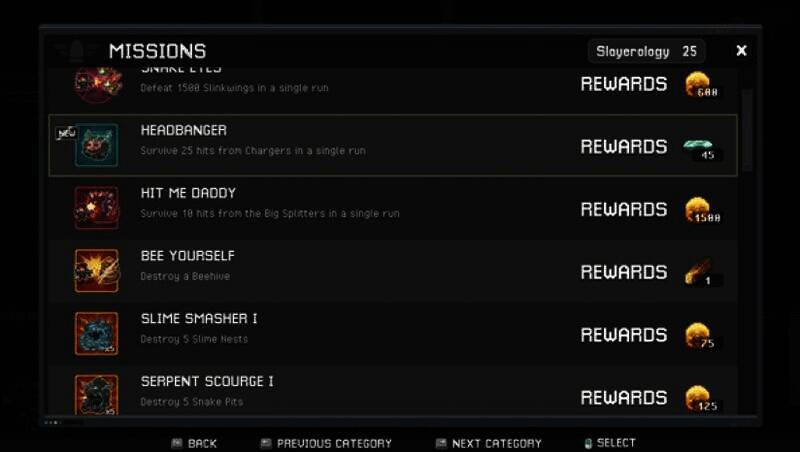The image size is (800, 452).
Task: Go to Previous Category
Action: pyautogui.click(x=326, y=443)
